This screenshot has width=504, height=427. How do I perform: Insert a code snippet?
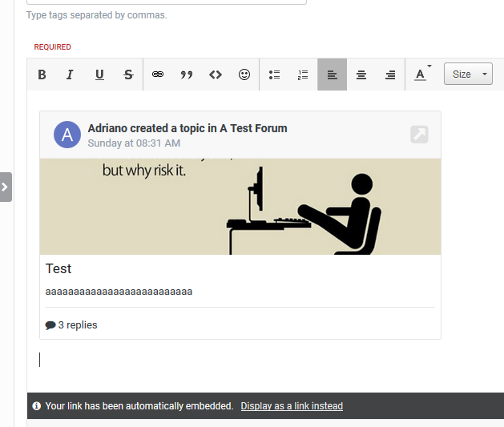click(216, 75)
